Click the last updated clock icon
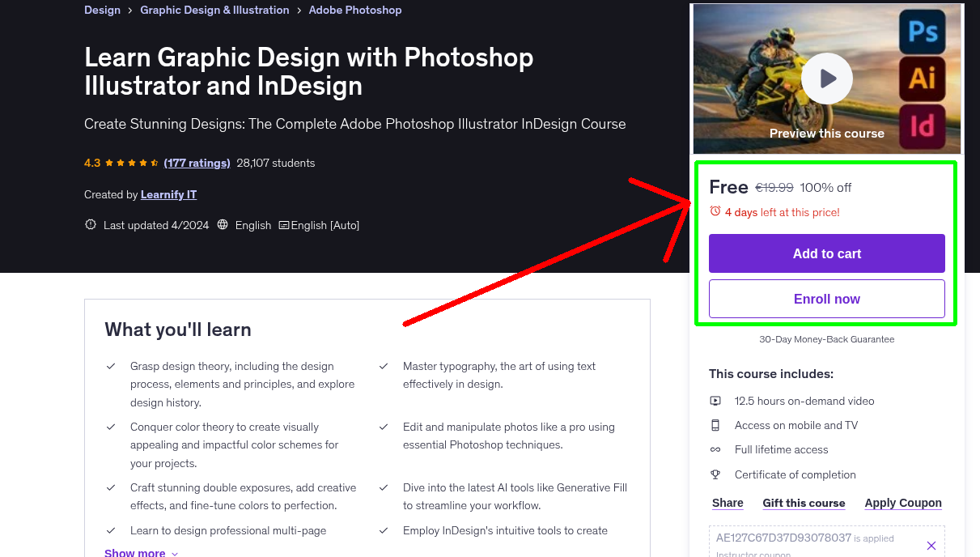980x557 pixels. tap(90, 224)
